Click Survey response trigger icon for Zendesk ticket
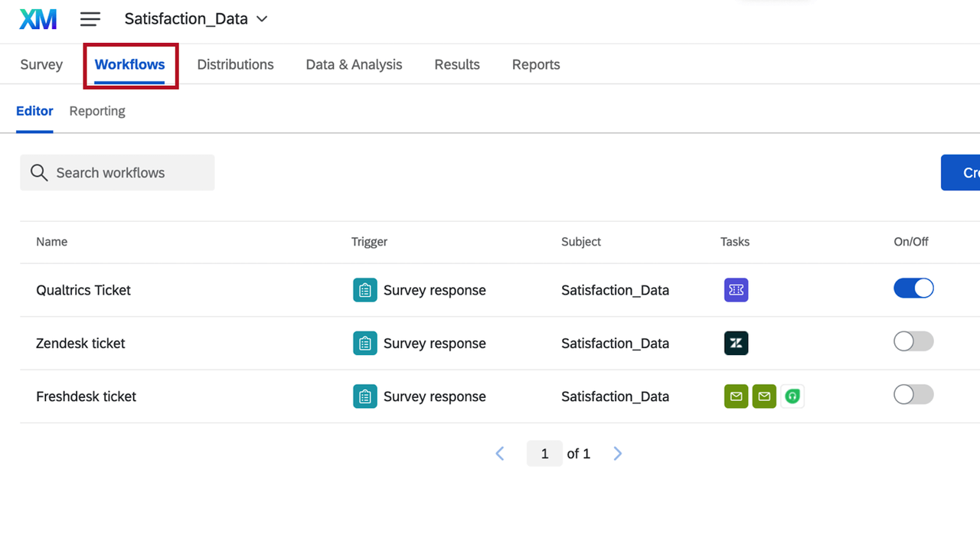 [x=365, y=343]
